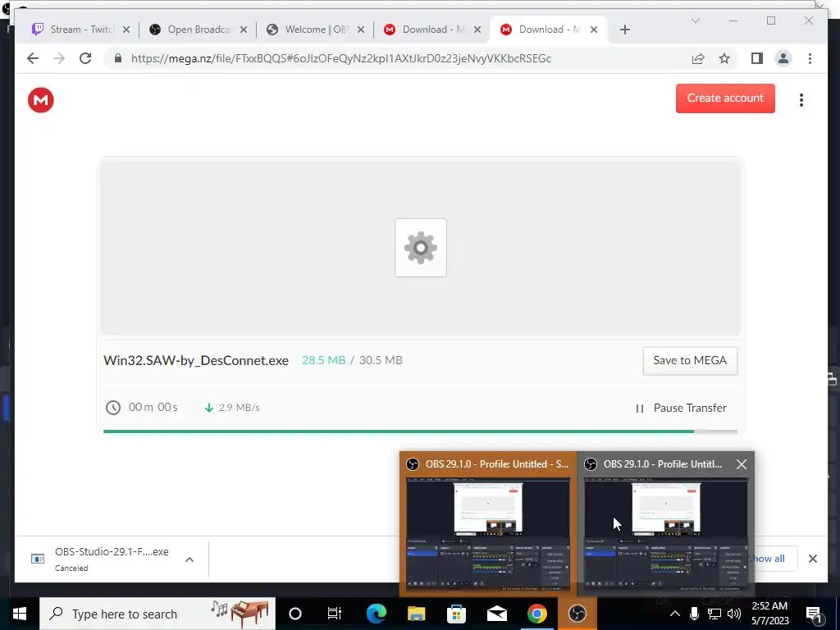Close the downloads bar
This screenshot has height=630, width=840.
pos(813,559)
